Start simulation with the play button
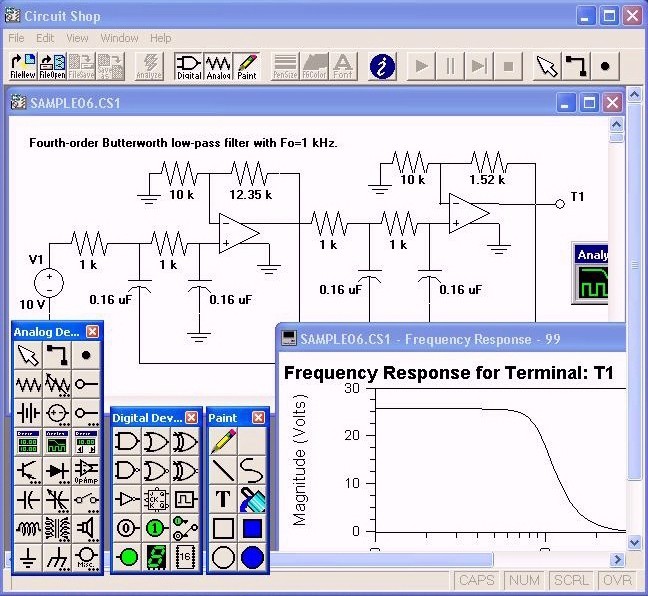 point(421,66)
